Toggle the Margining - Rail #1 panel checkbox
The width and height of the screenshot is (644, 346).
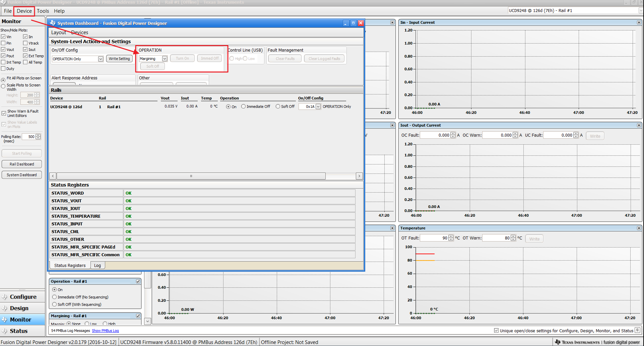[138, 316]
